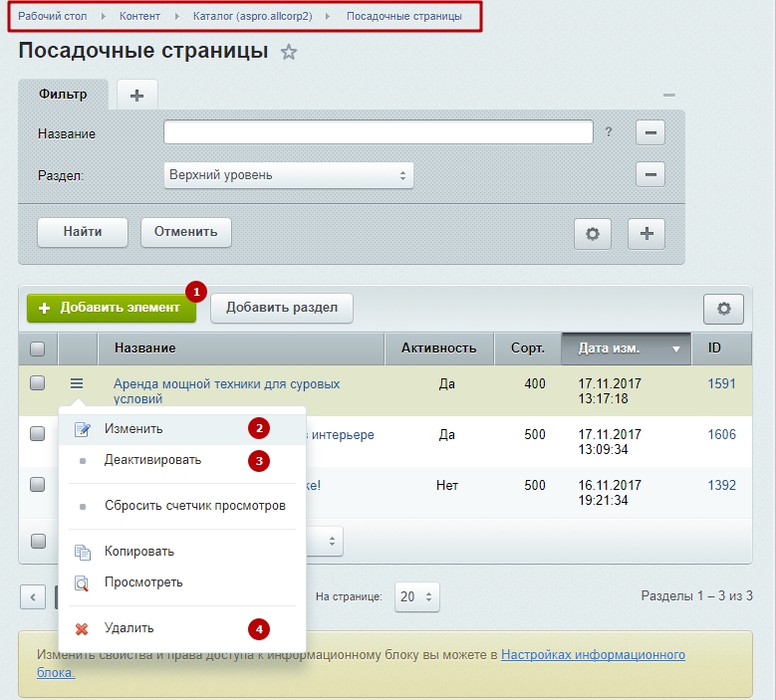This screenshot has height=700, width=776.
Task: Click sort value 400 in first row
Action: coord(535,384)
